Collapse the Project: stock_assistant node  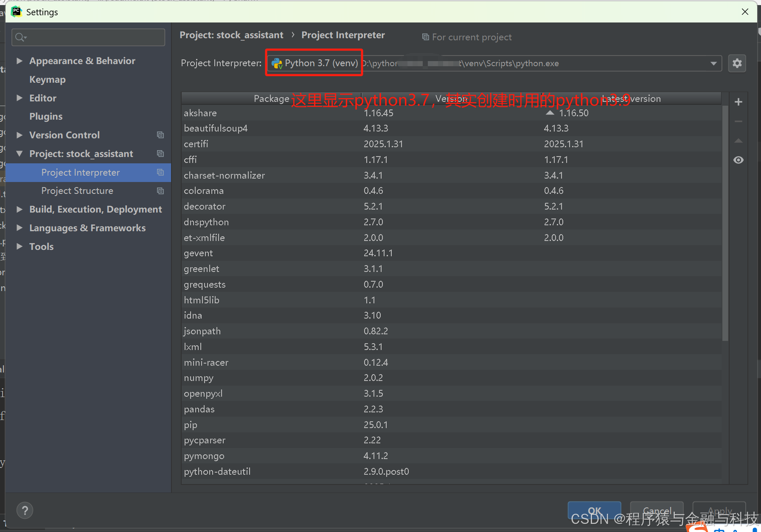pyautogui.click(x=19, y=154)
